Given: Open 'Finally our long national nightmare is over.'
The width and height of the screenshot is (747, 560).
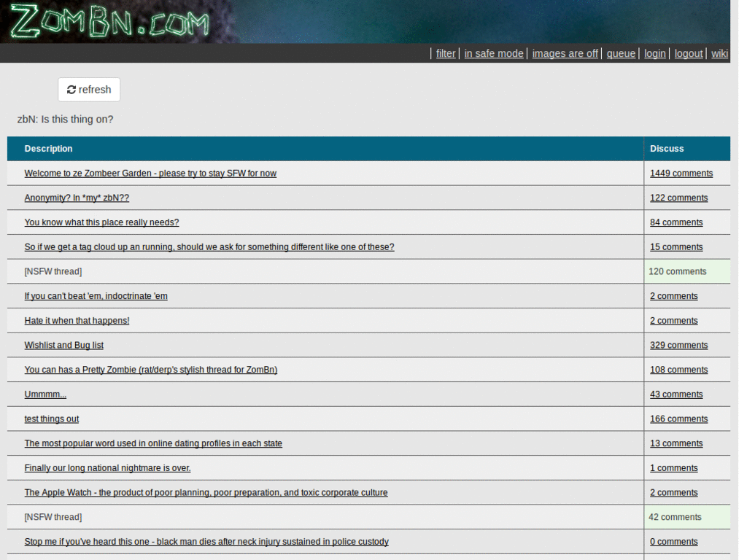Looking at the screenshot, I should pos(107,468).
